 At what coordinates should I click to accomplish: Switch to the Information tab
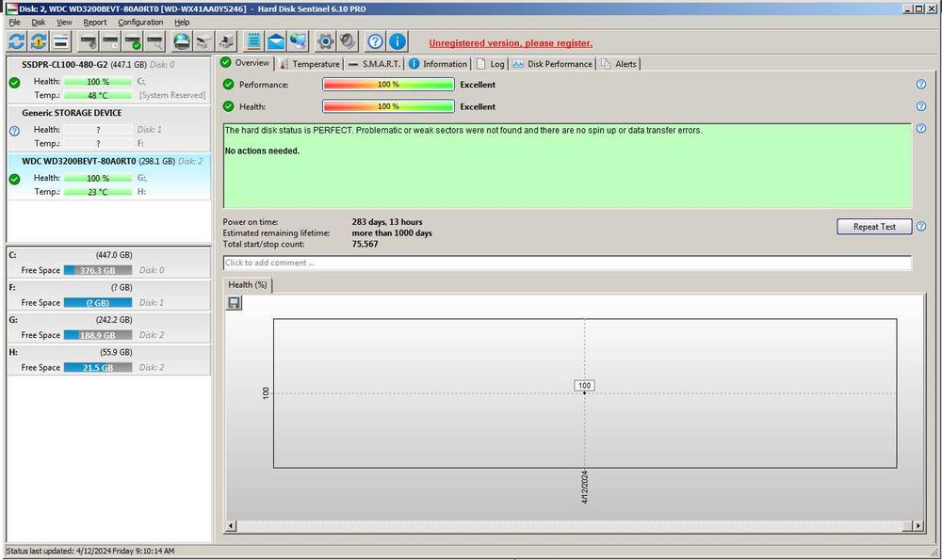[438, 64]
